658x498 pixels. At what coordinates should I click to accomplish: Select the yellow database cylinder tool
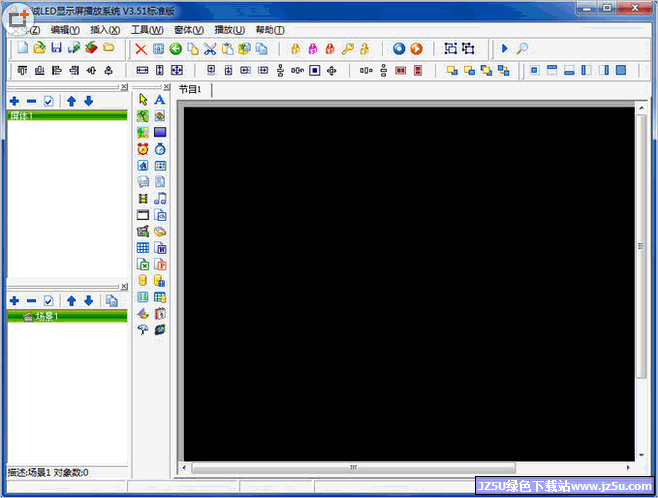tap(143, 281)
